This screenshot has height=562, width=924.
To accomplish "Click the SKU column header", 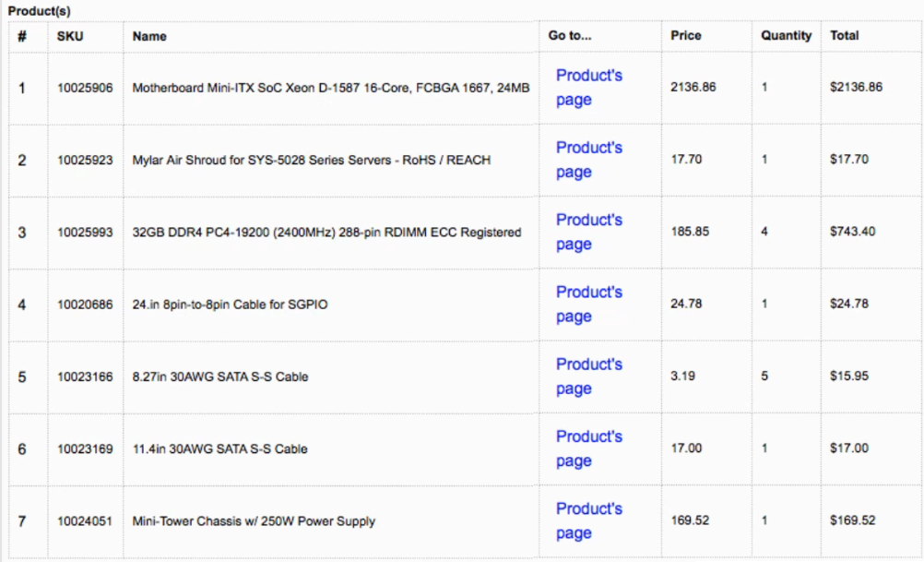I will (69, 36).
